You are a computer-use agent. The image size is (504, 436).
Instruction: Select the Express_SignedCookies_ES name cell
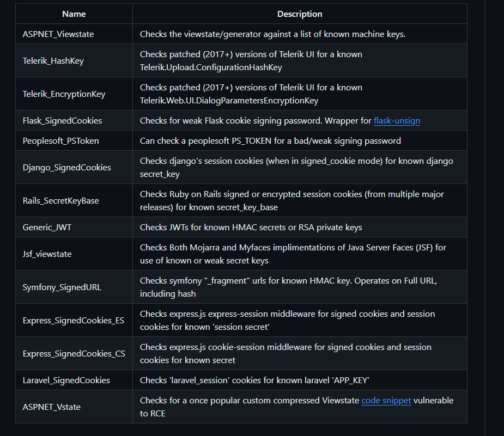point(74,321)
